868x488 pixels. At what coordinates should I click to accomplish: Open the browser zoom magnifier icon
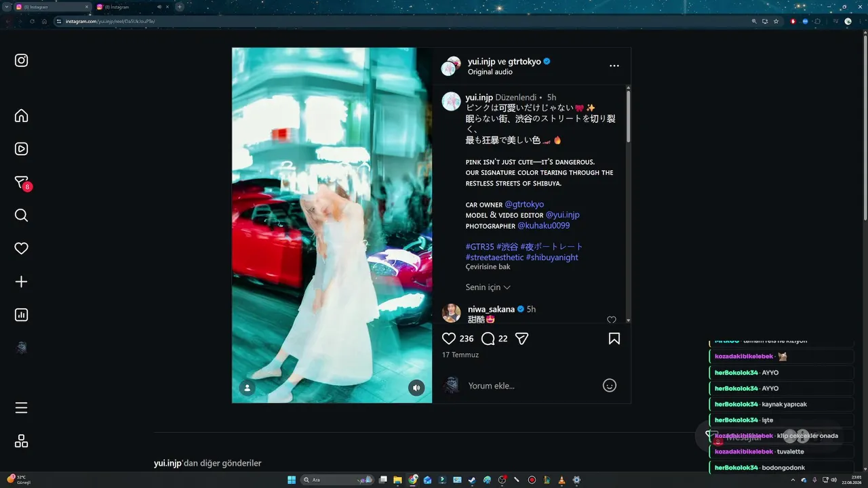click(754, 21)
